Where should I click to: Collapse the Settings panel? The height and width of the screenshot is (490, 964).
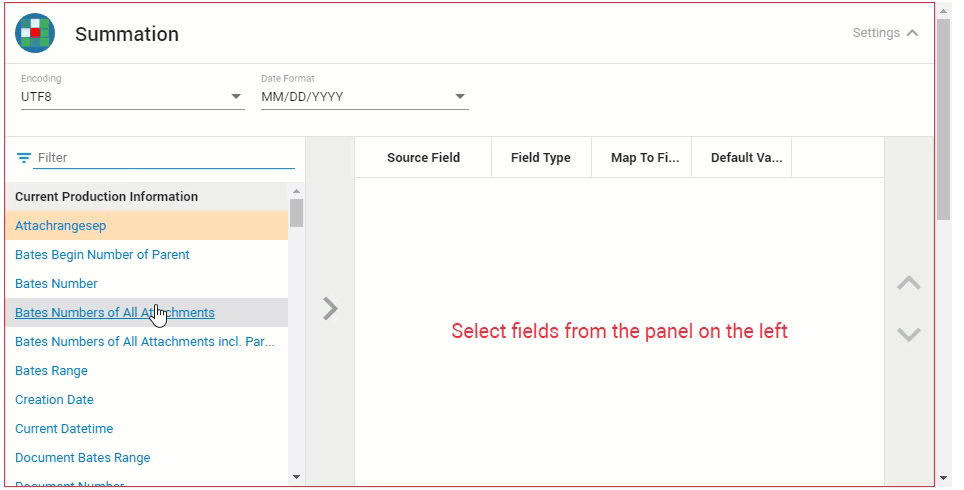885,33
